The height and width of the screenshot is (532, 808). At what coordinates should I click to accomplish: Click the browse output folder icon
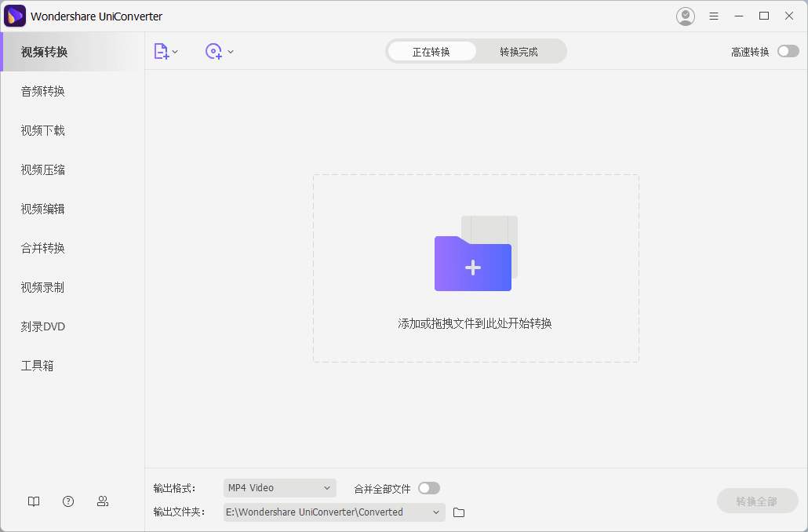pyautogui.click(x=459, y=512)
